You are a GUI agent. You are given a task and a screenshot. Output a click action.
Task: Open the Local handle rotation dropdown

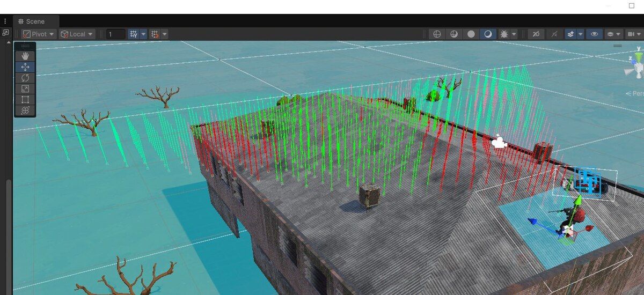[77, 34]
